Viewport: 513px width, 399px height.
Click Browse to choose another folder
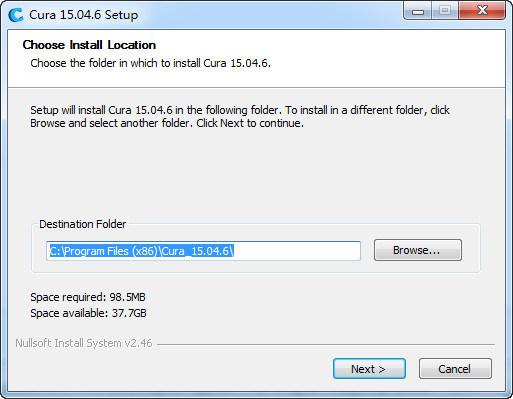tap(418, 250)
